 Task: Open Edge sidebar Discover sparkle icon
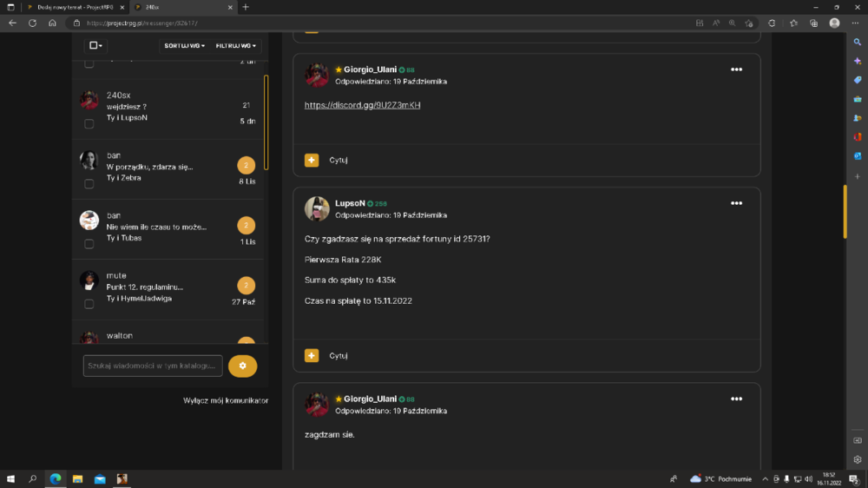coord(858,61)
